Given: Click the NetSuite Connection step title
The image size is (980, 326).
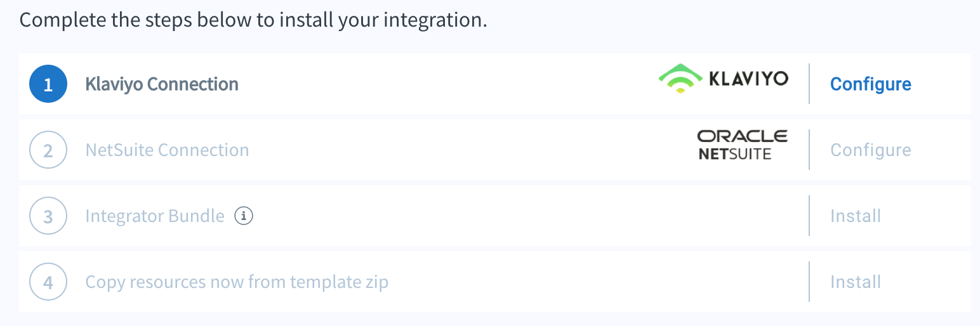Looking at the screenshot, I should (x=167, y=150).
